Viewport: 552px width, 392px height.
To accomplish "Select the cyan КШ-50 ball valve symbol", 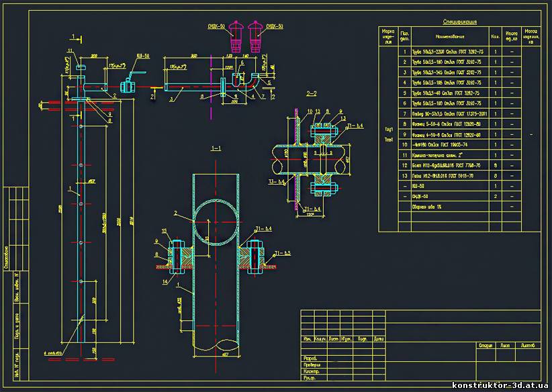I will pos(128,86).
